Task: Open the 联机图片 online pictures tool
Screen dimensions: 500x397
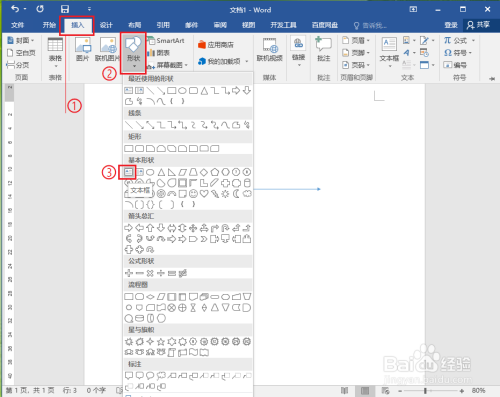Action: (x=107, y=49)
